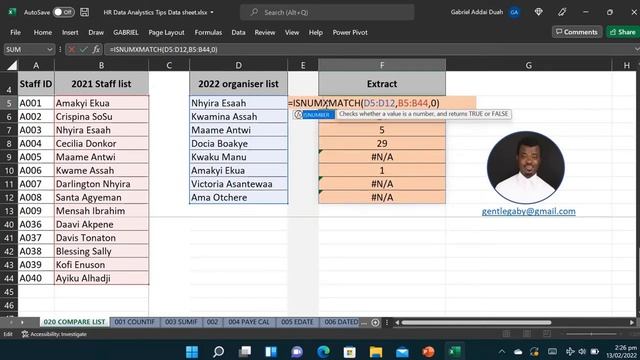Select row 8 header
This screenshot has height=360, width=640.
[x=9, y=144]
